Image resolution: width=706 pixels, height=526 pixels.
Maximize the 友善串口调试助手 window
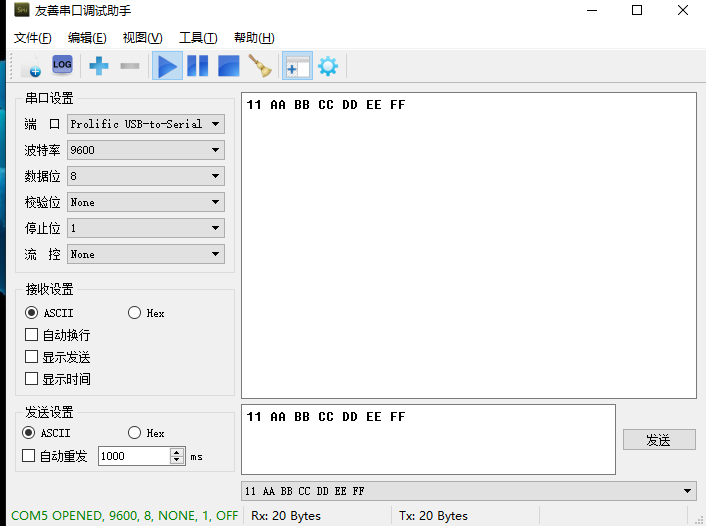tap(637, 10)
